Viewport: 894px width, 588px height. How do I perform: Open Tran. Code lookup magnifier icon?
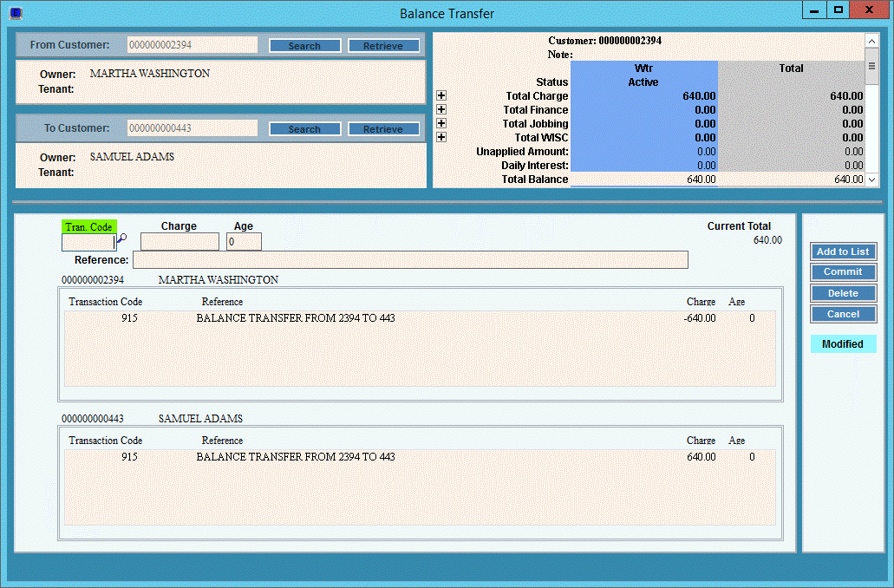[x=122, y=239]
